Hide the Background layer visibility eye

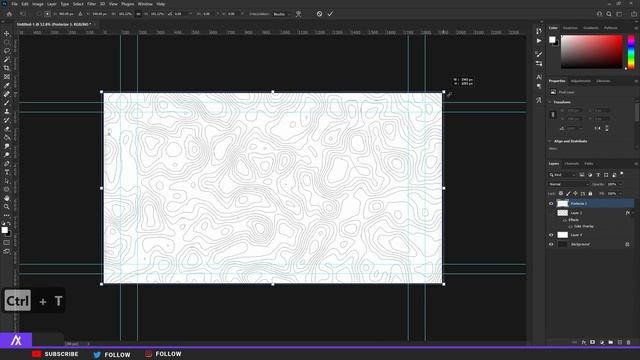coord(551,244)
